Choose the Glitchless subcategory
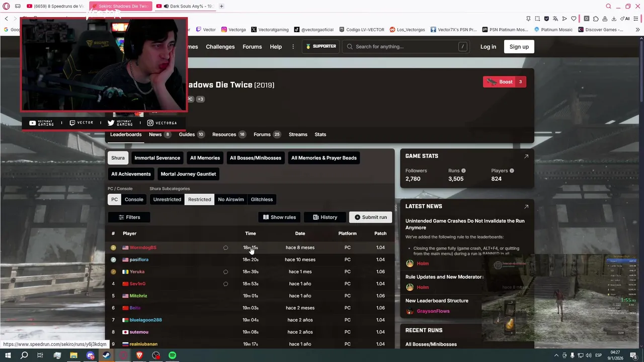The width and height of the screenshot is (644, 362). pyautogui.click(x=262, y=200)
